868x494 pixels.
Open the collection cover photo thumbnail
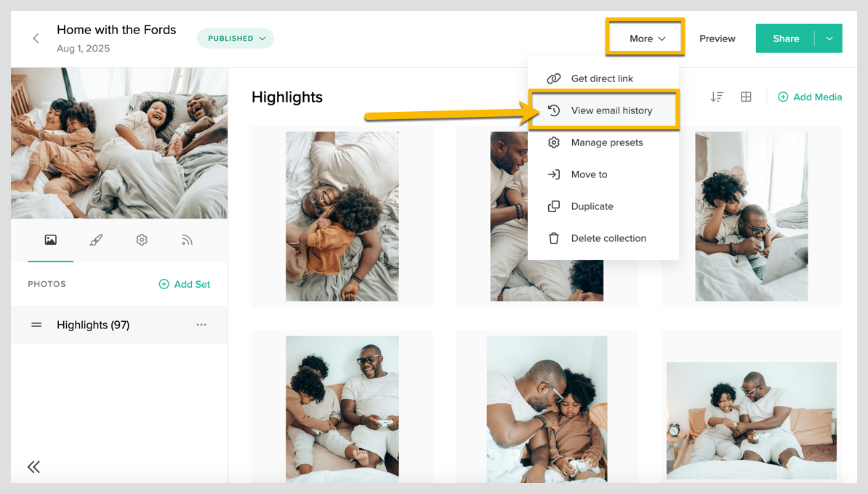tap(119, 143)
